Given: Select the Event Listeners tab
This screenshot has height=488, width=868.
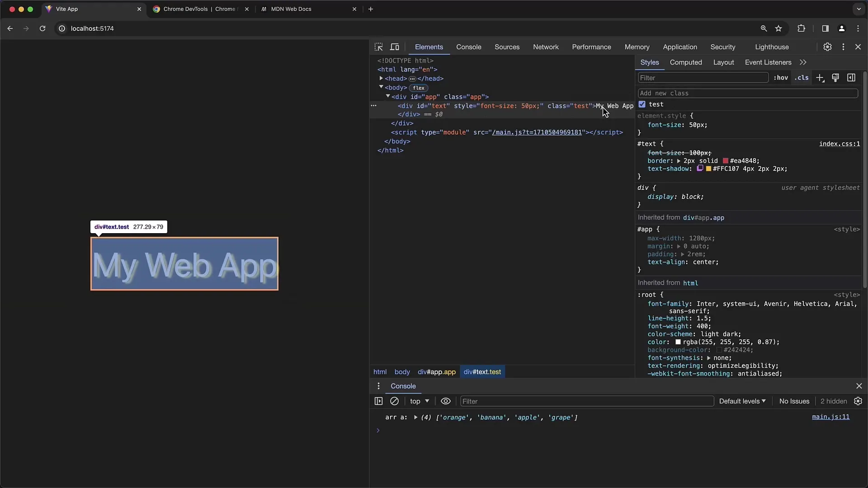Looking at the screenshot, I should (x=769, y=62).
